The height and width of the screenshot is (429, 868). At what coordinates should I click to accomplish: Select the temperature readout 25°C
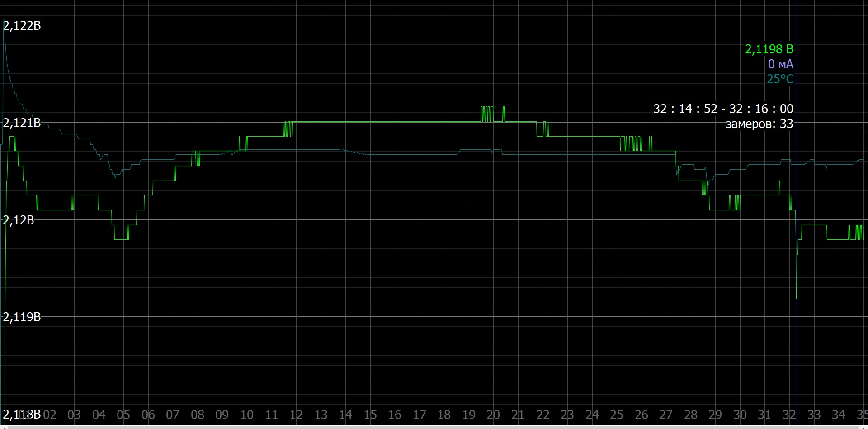coord(780,79)
